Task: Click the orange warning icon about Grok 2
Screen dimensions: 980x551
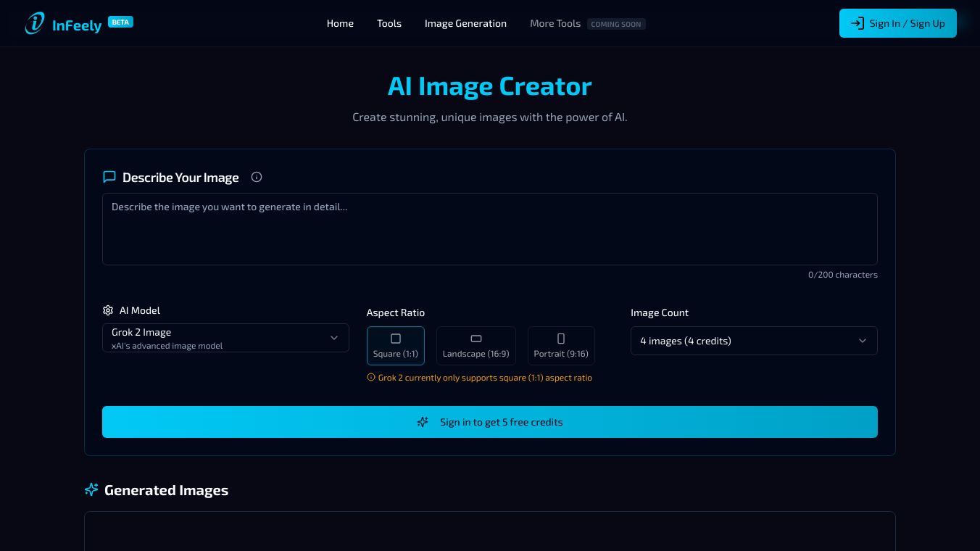Action: pyautogui.click(x=371, y=378)
